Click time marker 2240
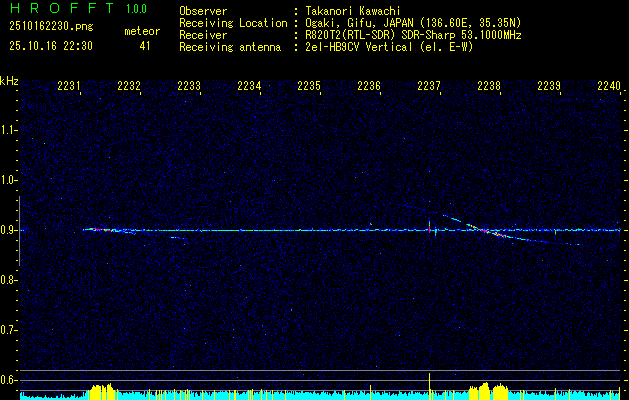The width and height of the screenshot is (629, 400). point(609,86)
